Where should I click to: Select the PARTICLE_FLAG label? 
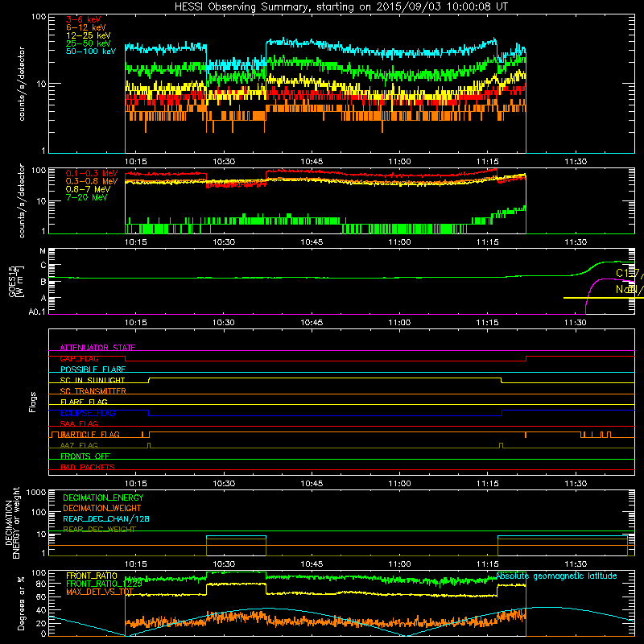pos(90,435)
